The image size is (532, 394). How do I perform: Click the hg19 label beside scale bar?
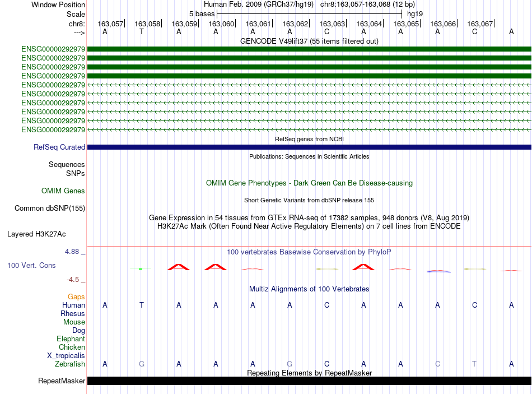point(415,14)
